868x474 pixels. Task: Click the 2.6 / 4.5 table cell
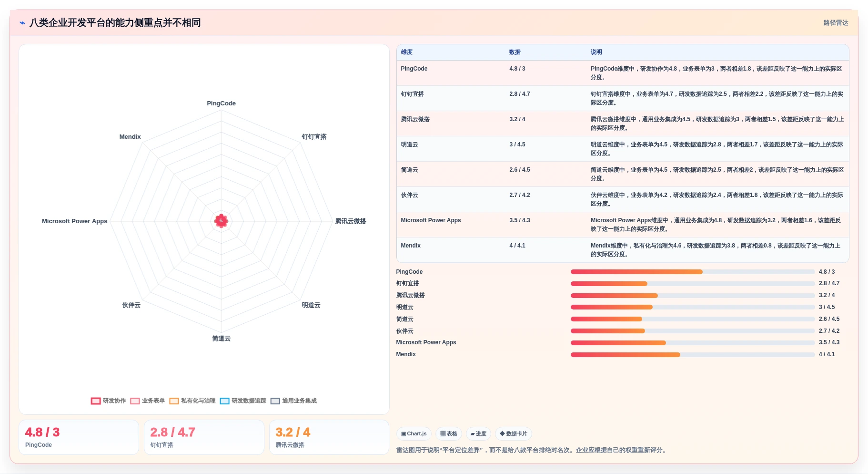coord(520,170)
